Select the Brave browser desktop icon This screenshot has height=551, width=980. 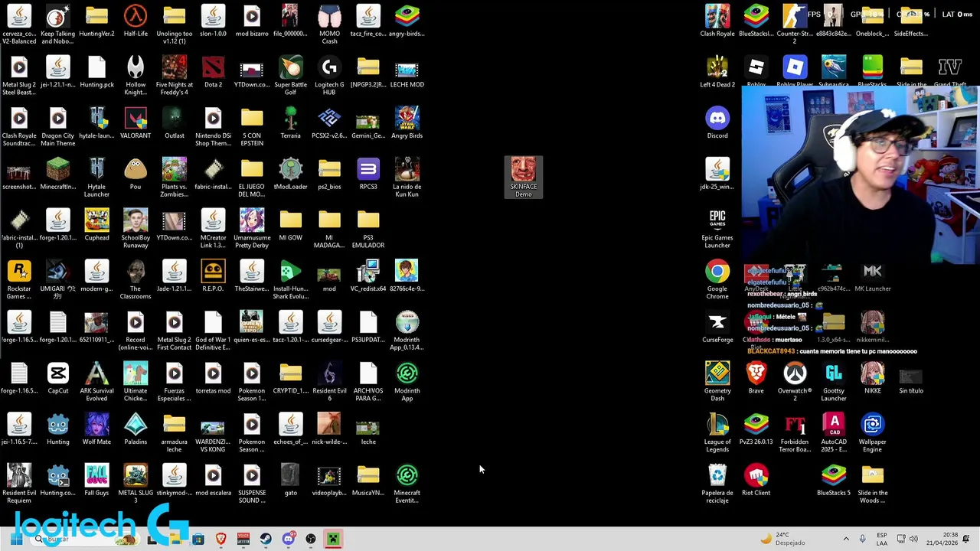[x=756, y=379]
